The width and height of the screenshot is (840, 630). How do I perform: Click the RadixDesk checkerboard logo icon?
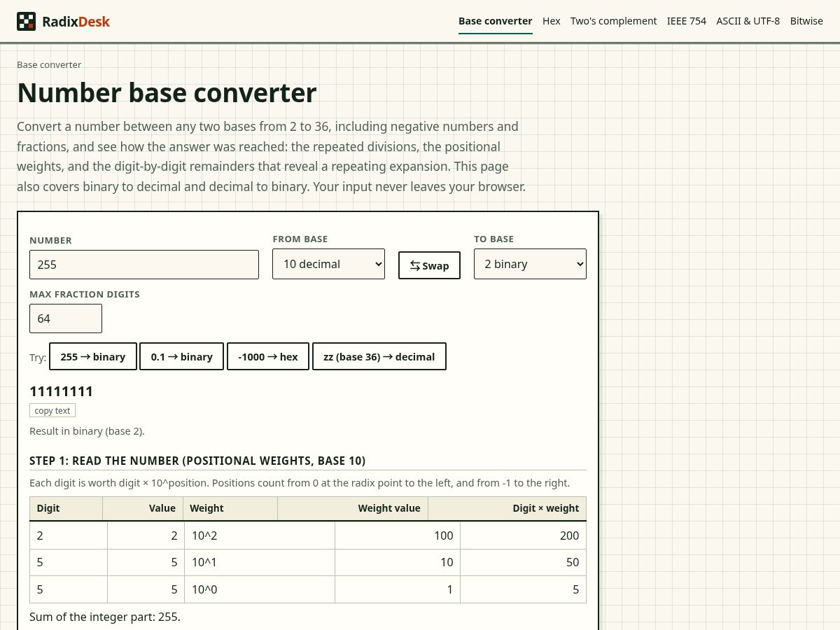click(x=26, y=21)
